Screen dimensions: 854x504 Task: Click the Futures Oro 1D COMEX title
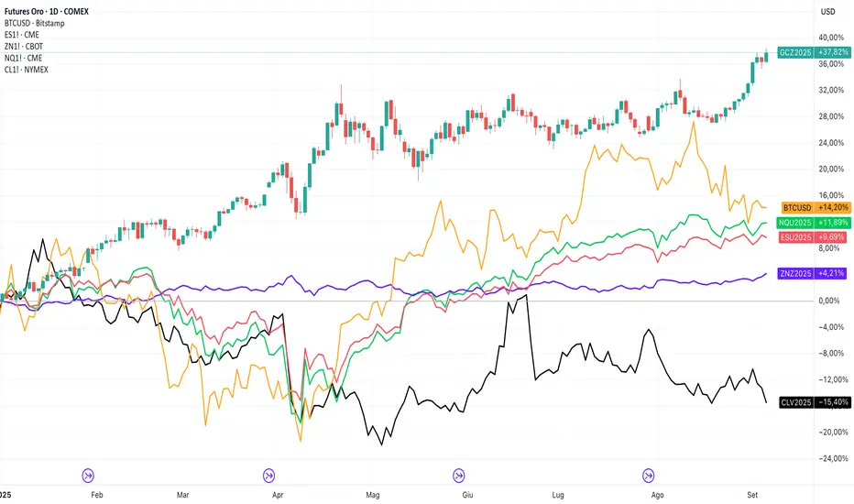(53, 9)
